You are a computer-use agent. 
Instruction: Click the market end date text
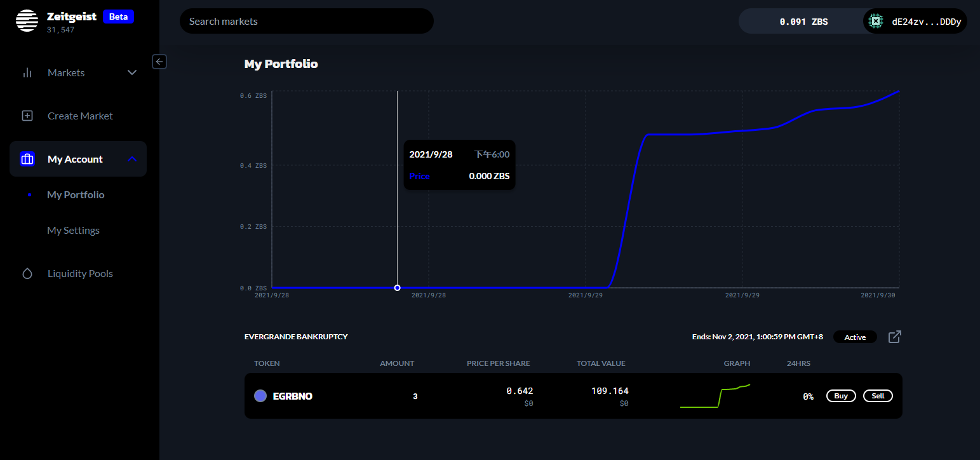[758, 337]
